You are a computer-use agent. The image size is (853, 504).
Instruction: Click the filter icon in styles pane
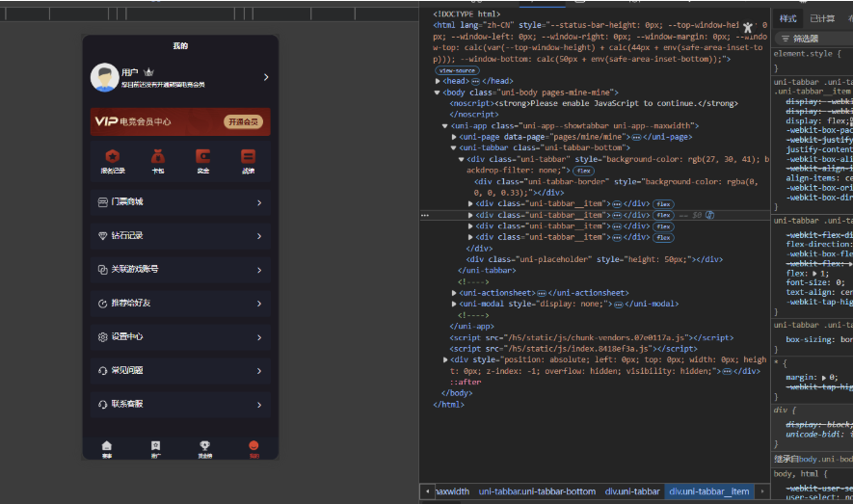[x=785, y=39]
